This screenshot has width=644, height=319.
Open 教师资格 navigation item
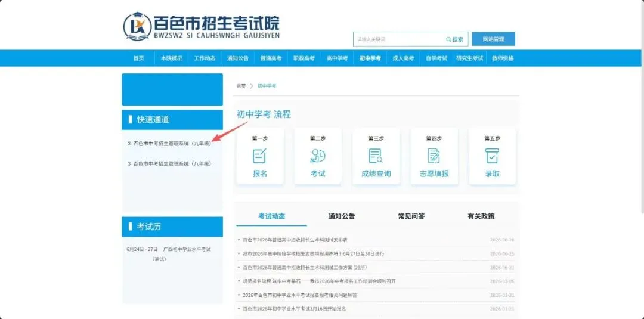coord(503,58)
